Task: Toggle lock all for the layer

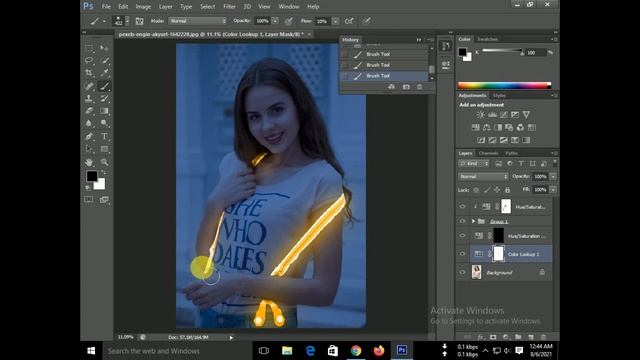Action: click(x=507, y=190)
